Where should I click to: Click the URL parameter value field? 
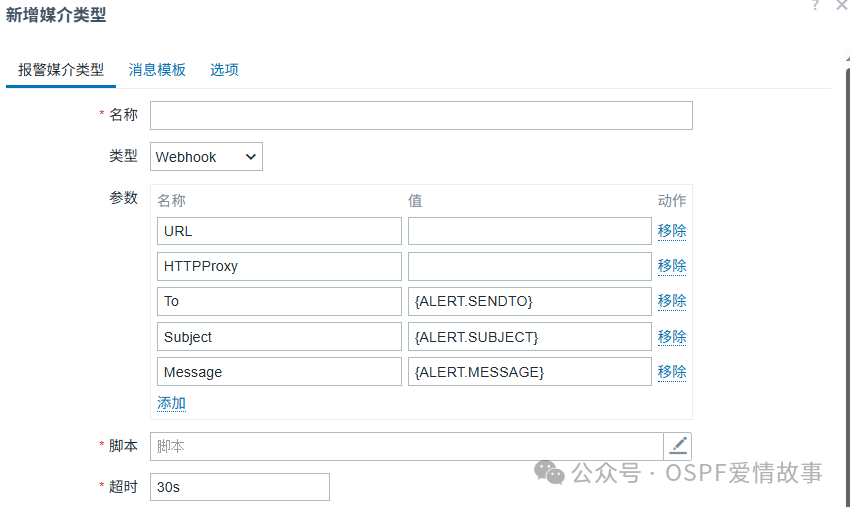[x=530, y=231]
